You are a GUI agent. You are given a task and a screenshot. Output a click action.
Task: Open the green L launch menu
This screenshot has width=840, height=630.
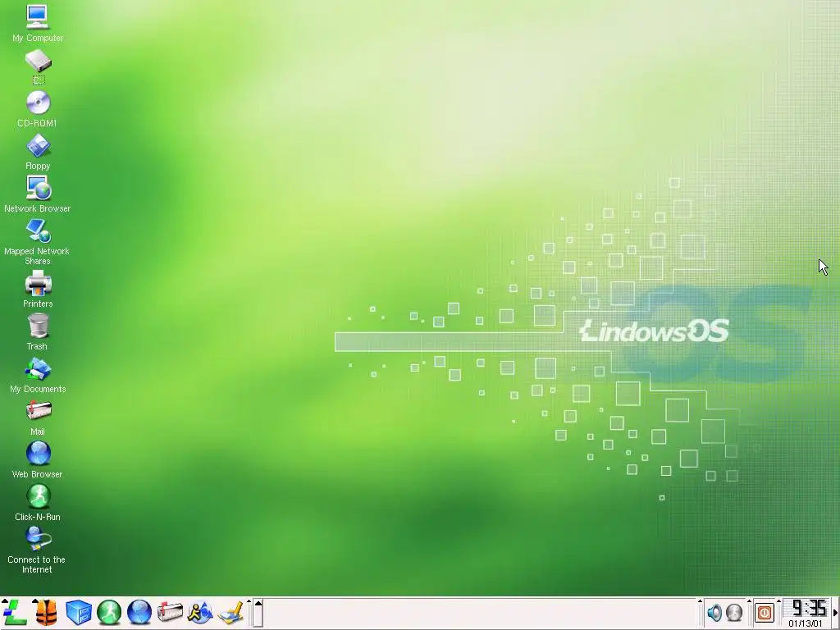tap(15, 612)
